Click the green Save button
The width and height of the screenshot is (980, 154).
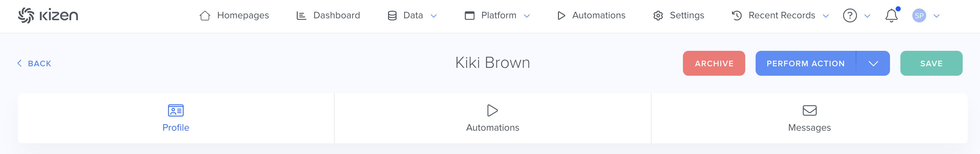coord(931,63)
